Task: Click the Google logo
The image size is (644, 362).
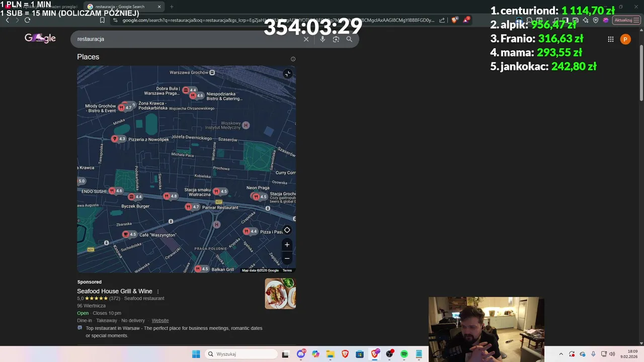Action: point(40,38)
